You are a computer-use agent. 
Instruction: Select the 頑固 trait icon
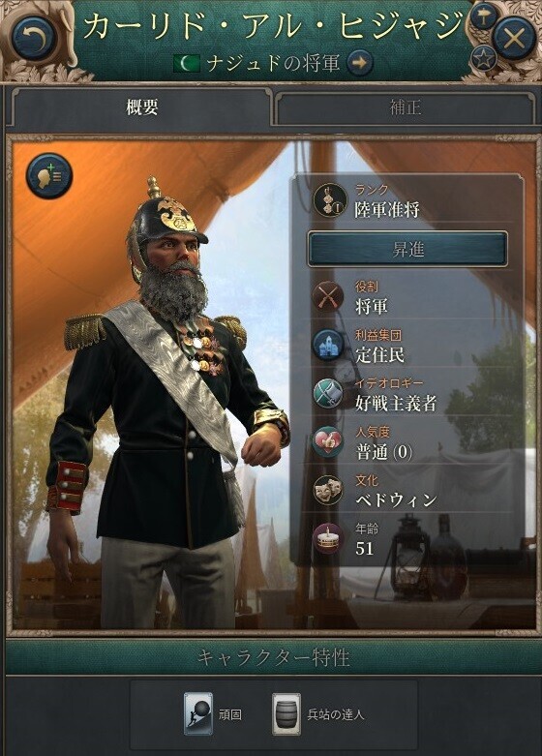pos(198,714)
